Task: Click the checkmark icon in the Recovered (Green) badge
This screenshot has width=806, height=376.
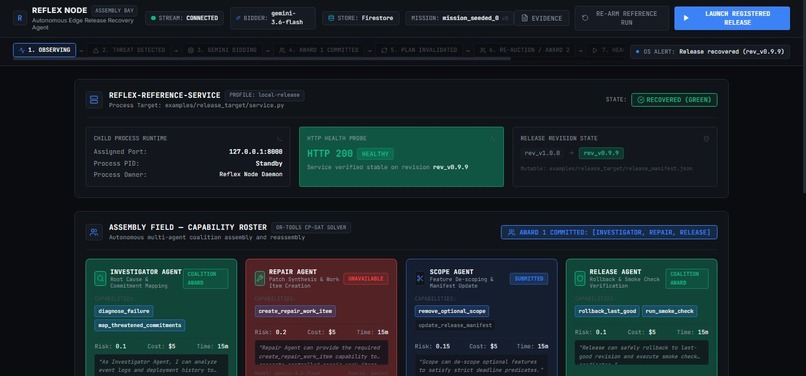Action: [640, 100]
